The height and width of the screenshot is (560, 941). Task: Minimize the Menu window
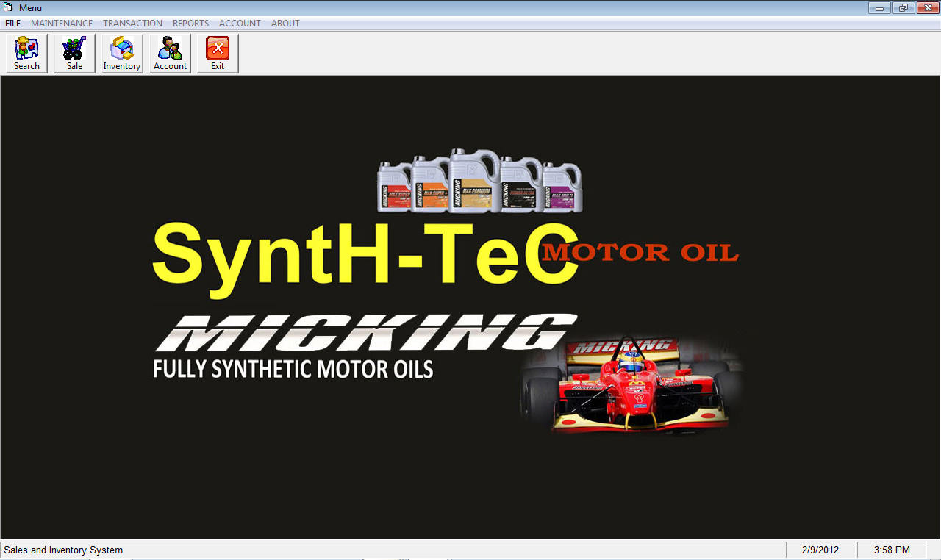point(879,8)
